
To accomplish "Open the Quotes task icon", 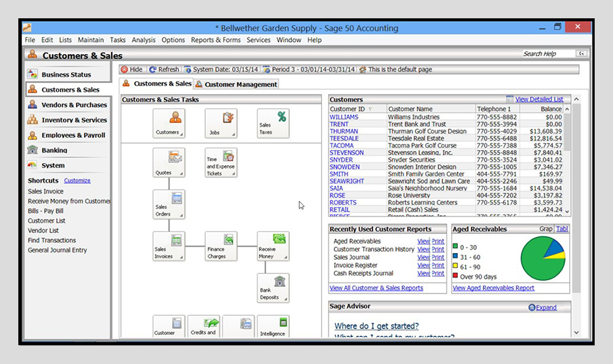I will [169, 162].
